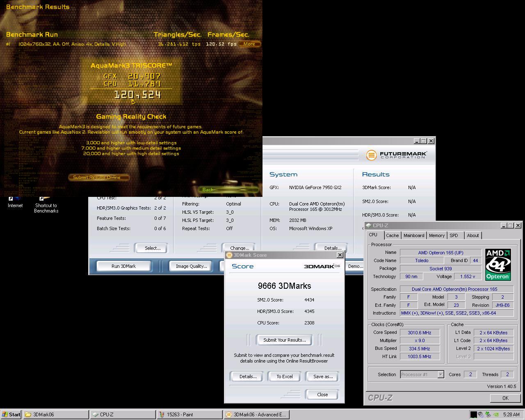The image size is (525, 420).
Task: Click the black monitor icon in system tray
Action: coord(474,415)
